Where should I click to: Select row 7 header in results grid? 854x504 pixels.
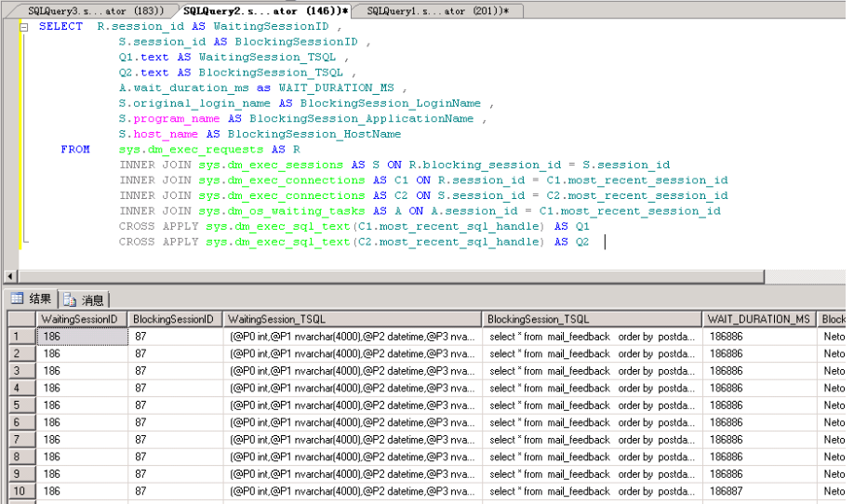click(x=21, y=440)
